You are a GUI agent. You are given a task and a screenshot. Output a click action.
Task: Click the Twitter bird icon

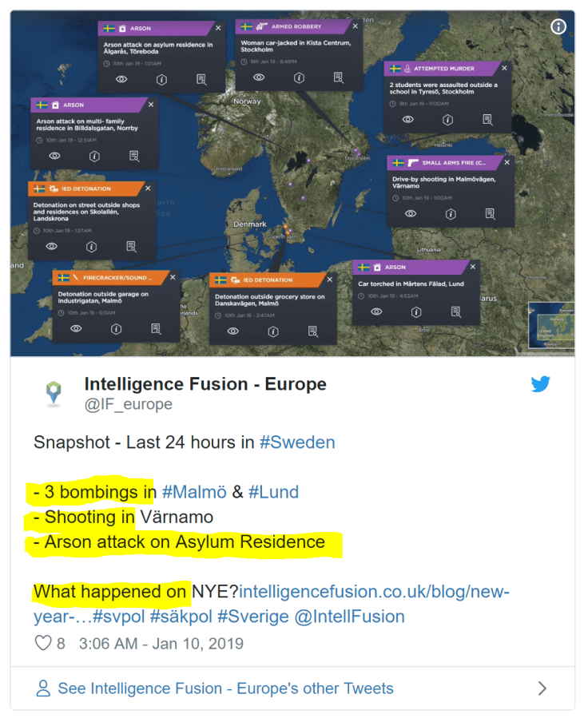pos(541,383)
